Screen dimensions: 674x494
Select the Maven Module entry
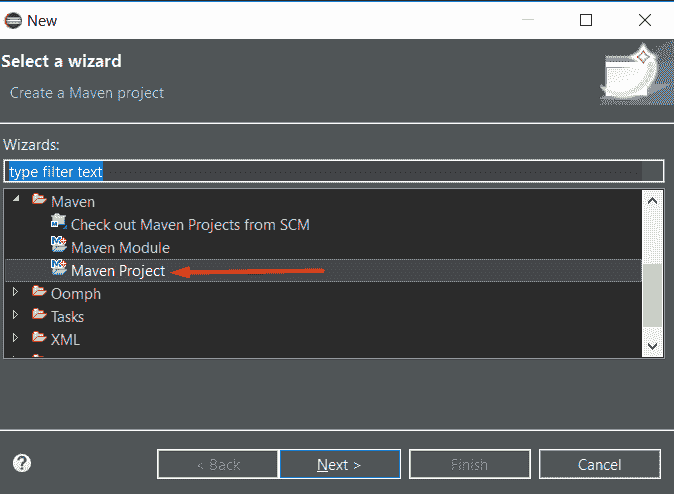[120, 248]
